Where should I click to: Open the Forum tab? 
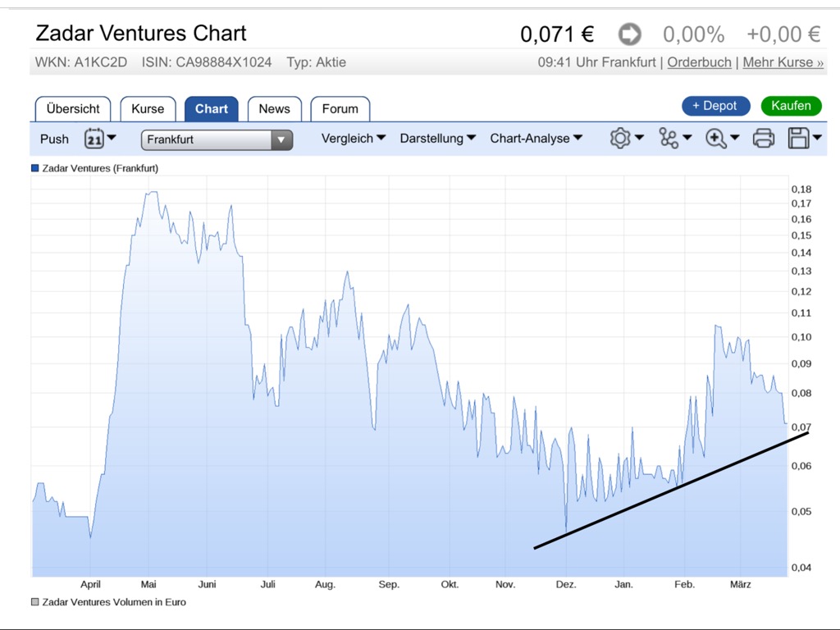[340, 108]
